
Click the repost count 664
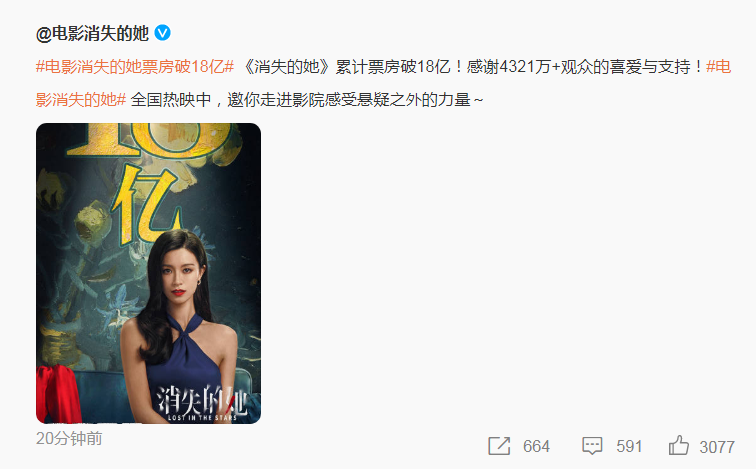point(536,447)
